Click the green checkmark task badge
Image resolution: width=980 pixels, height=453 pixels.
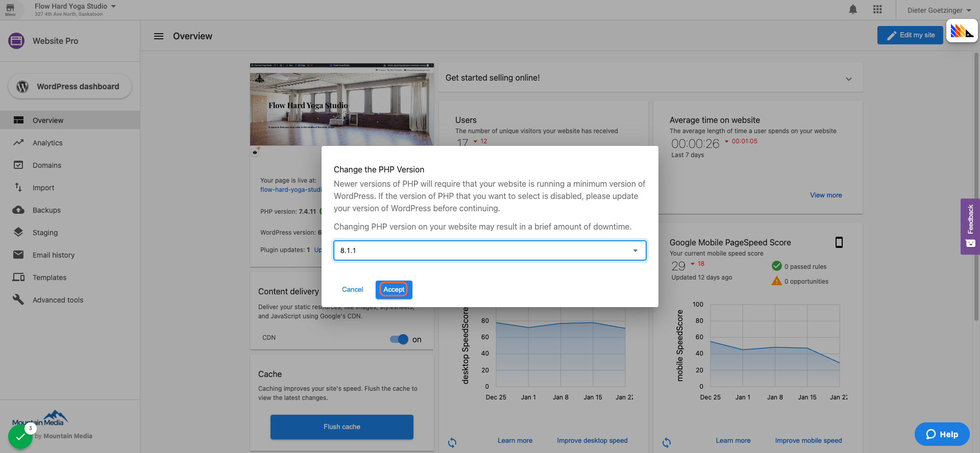(x=20, y=437)
